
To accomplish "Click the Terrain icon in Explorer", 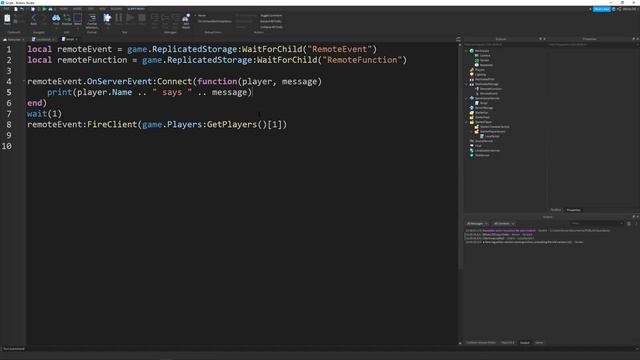I will [477, 60].
